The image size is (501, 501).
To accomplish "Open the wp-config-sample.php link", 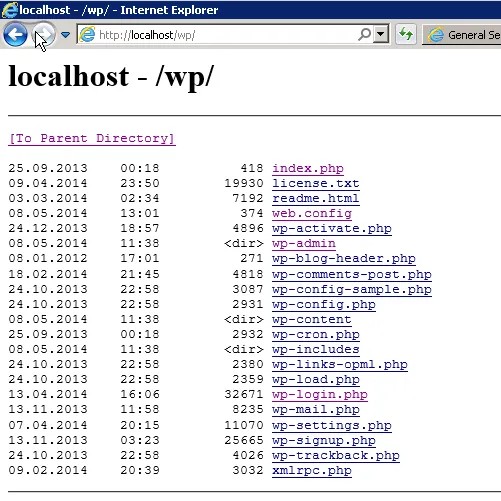I will (x=352, y=289).
